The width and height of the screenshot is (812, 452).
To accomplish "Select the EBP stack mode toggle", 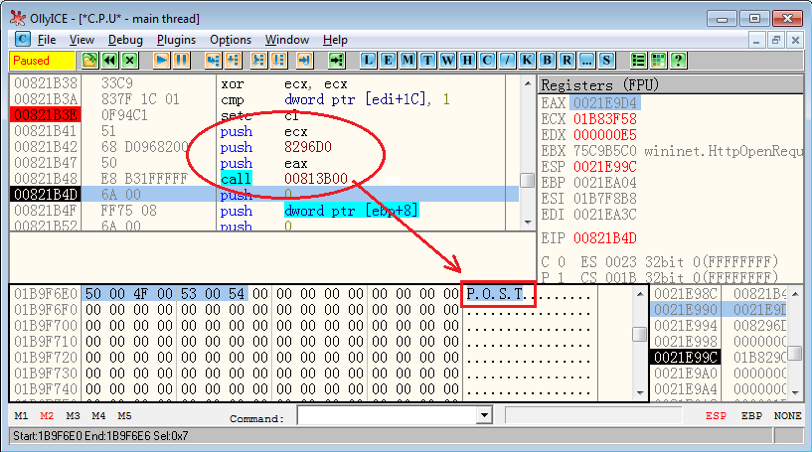I will click(x=752, y=415).
